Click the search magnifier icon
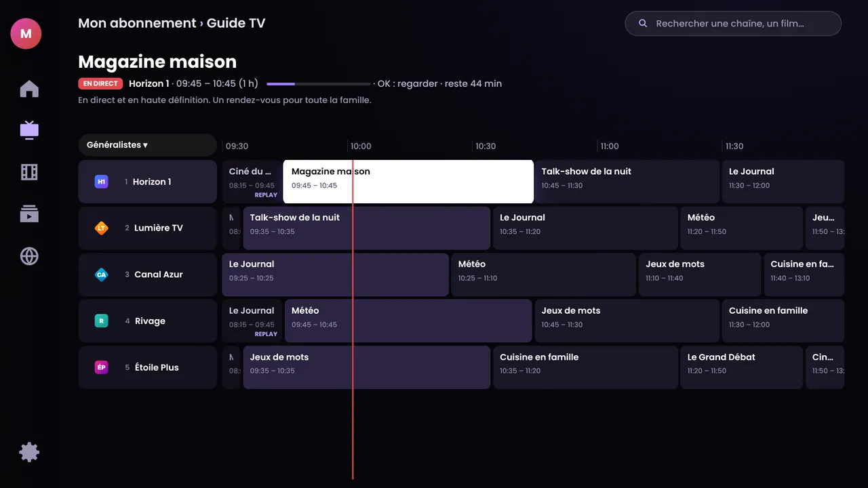Image resolution: width=868 pixels, height=488 pixels. 643,24
